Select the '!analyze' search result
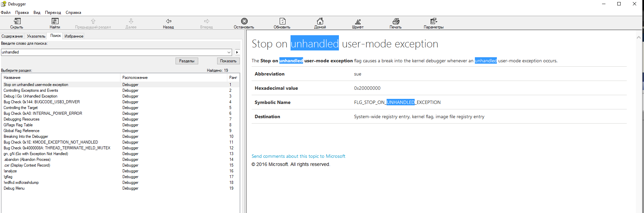This screenshot has width=644, height=213. point(10,171)
